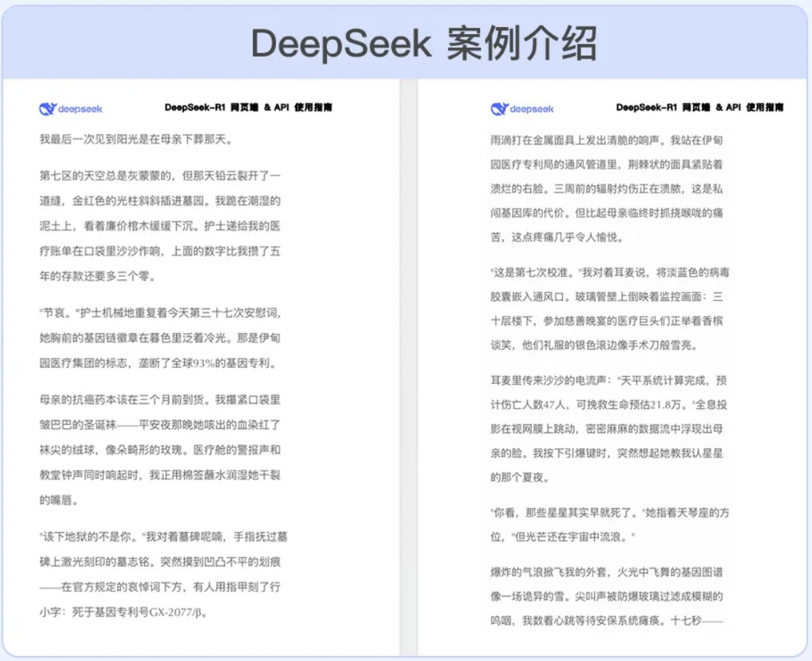Click the deepseek whale logo on right page
Screen dimensions: 812x661
tap(522, 109)
